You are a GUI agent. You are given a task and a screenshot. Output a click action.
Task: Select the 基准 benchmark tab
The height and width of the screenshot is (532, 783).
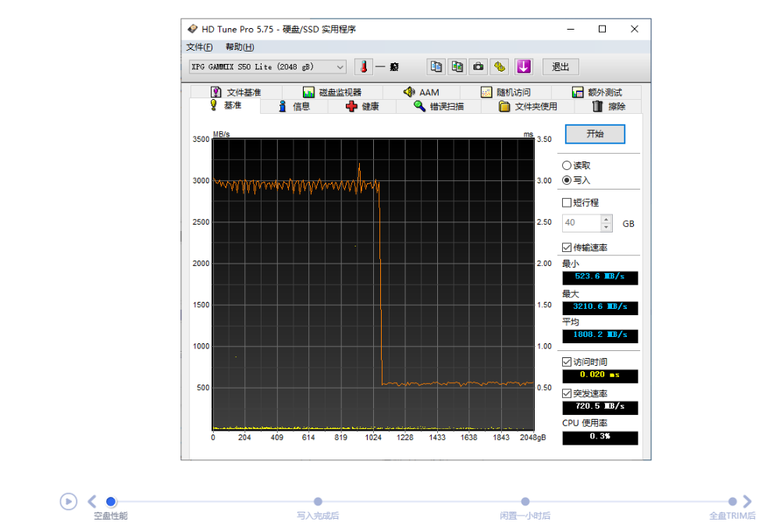225,105
